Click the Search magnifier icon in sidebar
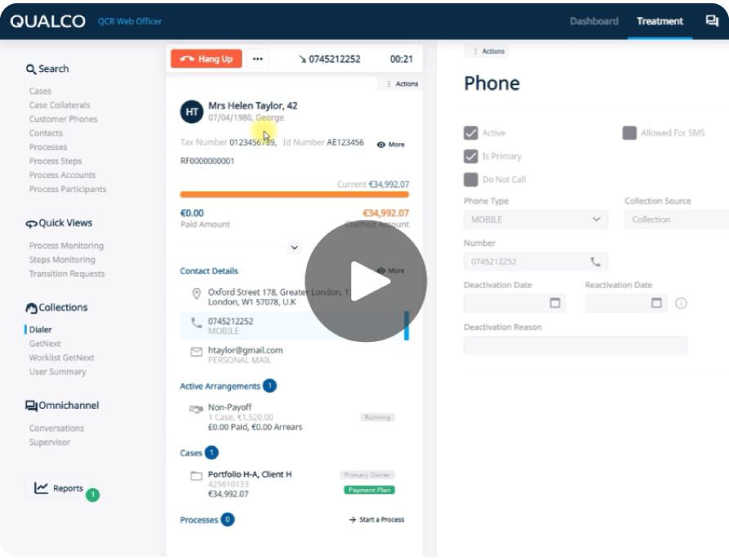This screenshot has height=560, width=729. coord(31,69)
